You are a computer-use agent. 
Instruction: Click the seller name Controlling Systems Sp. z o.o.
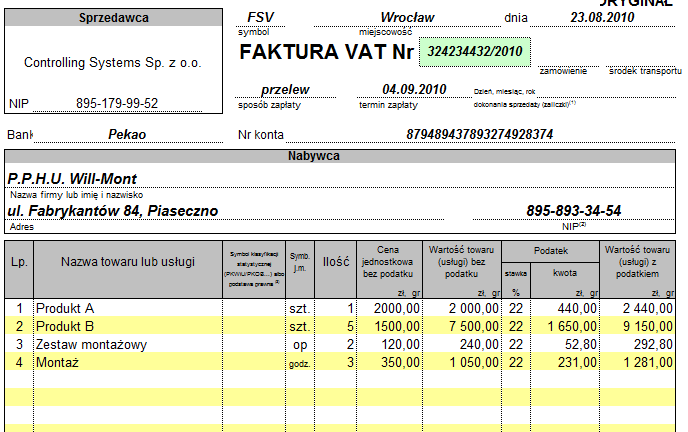tap(113, 63)
